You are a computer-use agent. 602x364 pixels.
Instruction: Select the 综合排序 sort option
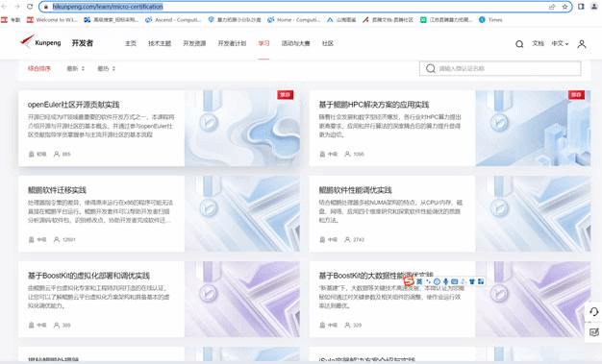pos(39,68)
